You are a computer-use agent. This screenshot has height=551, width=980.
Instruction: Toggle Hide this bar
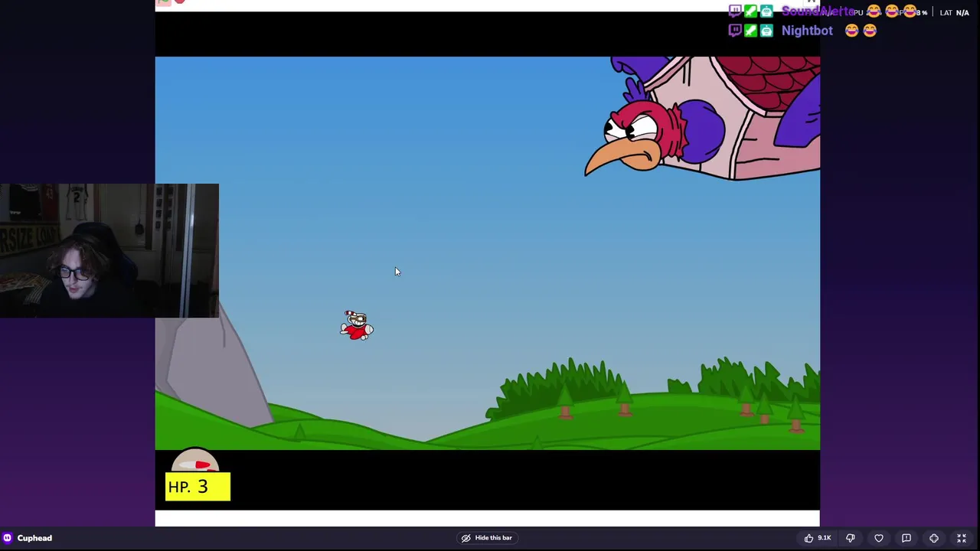(x=487, y=538)
